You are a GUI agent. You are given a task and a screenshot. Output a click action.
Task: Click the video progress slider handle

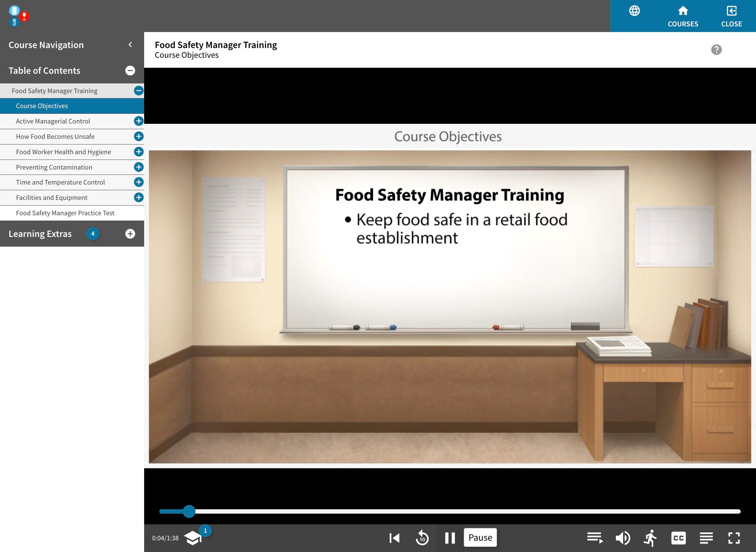tap(189, 511)
